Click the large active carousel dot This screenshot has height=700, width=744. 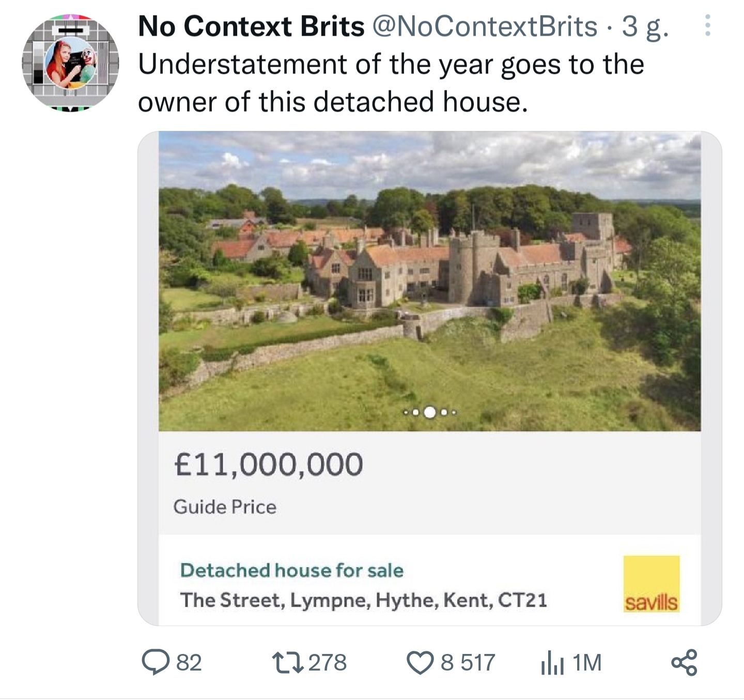(429, 412)
